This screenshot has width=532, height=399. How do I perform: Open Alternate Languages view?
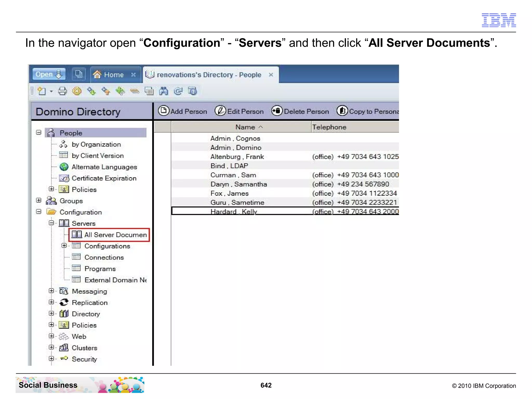click(104, 167)
